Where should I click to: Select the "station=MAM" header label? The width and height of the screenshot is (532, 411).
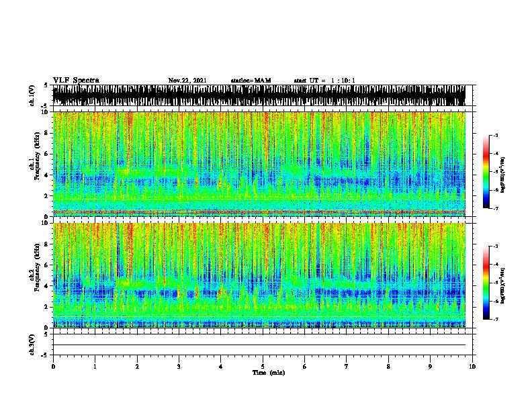(x=251, y=81)
